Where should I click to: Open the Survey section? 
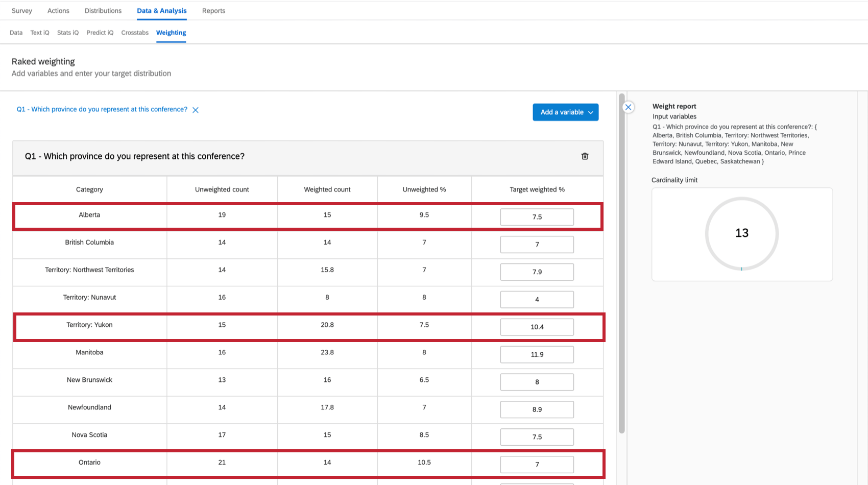pyautogui.click(x=21, y=10)
